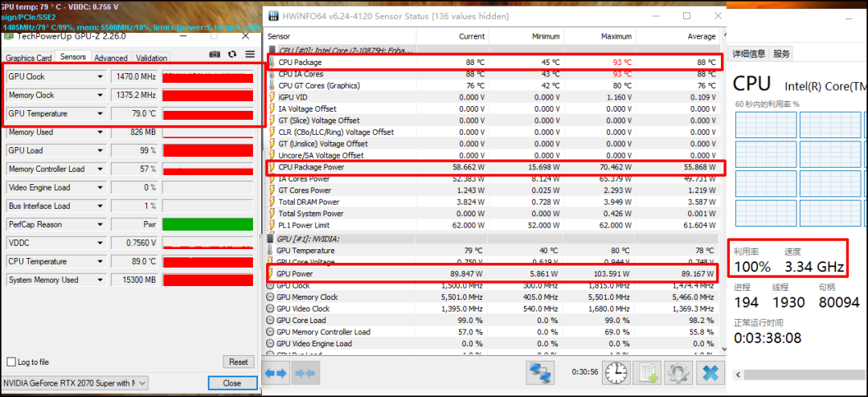Viewport: 868px width, 397px height.
Task: Open HWiNFO sensor settings gear icon
Action: (x=677, y=374)
